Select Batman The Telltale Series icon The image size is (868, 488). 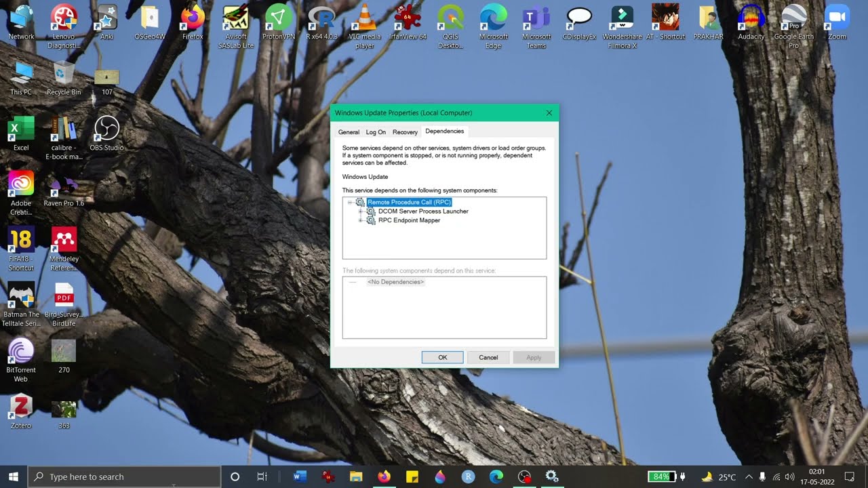click(21, 304)
